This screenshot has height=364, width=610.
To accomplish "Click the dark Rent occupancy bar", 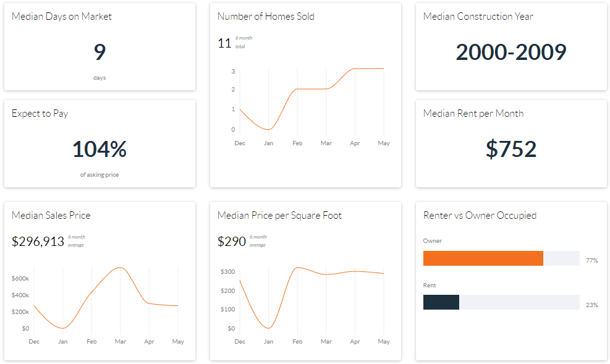I will coord(441,302).
